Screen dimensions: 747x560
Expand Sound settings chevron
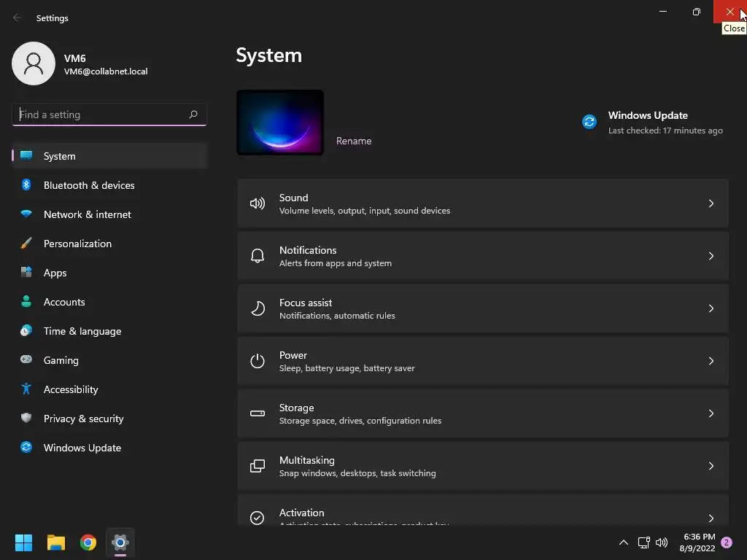[711, 204]
